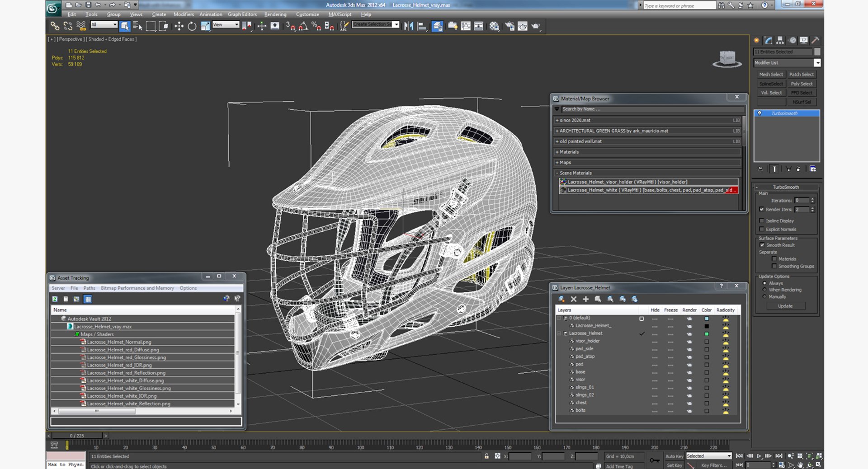The width and height of the screenshot is (868, 469).
Task: Click the Render Setup icon
Action: click(x=509, y=26)
